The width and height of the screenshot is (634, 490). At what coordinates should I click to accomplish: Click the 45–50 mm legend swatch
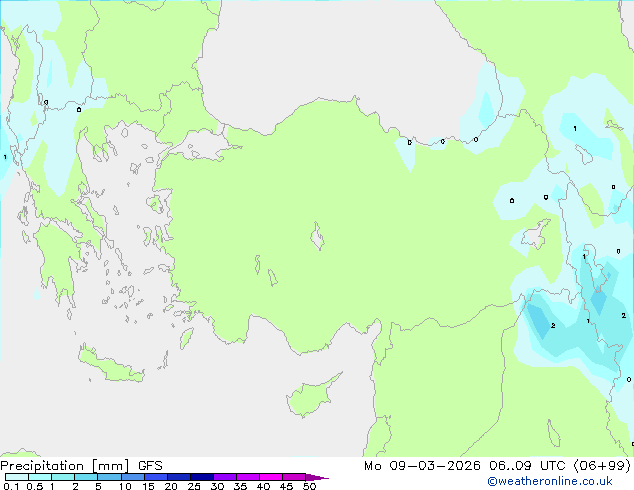tap(294, 477)
